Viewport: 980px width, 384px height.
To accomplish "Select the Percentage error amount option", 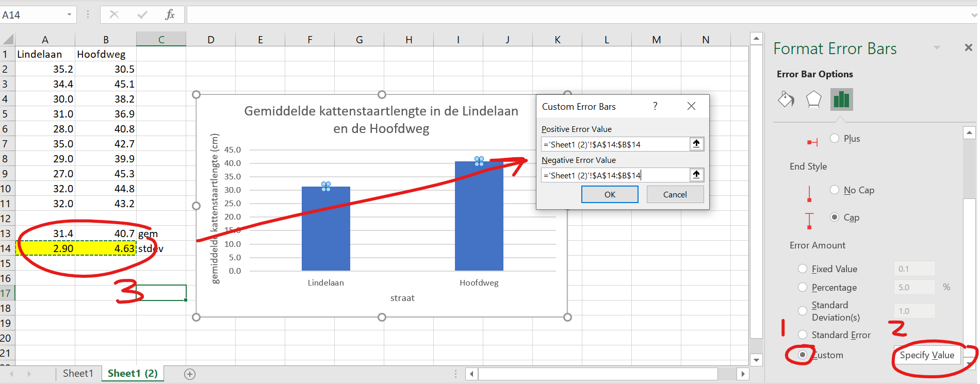I will (x=803, y=287).
